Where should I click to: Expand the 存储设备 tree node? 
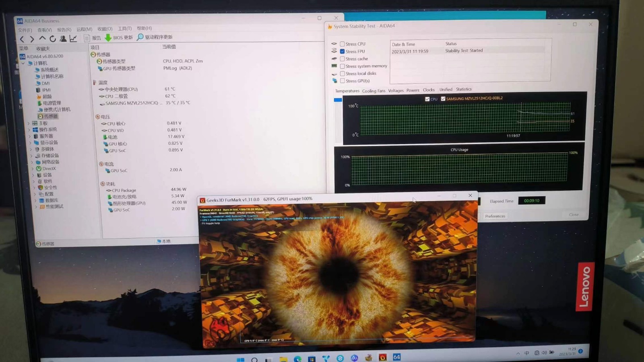[x=32, y=156]
